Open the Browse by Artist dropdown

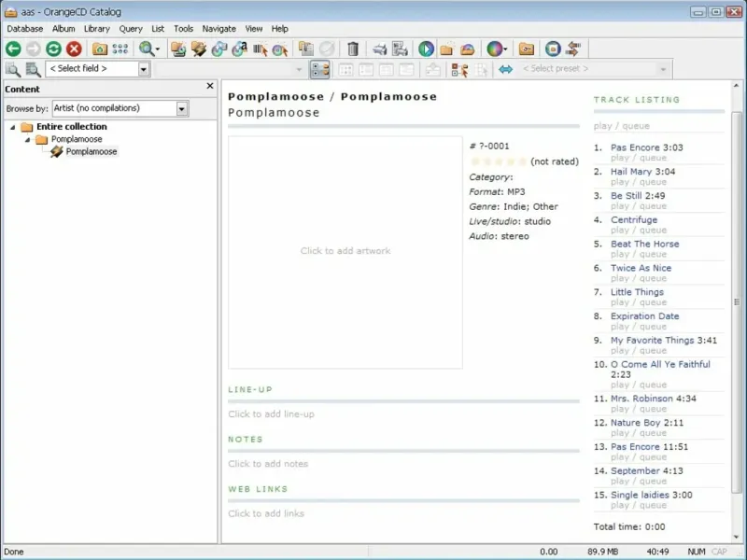click(x=181, y=108)
